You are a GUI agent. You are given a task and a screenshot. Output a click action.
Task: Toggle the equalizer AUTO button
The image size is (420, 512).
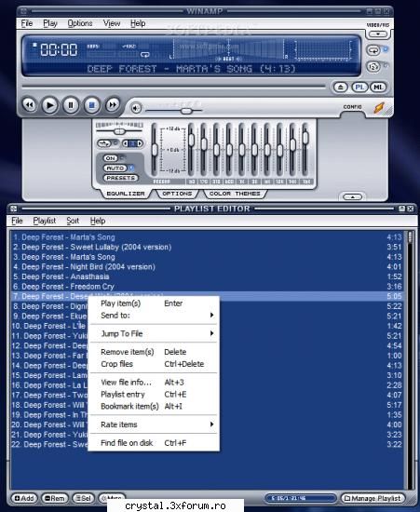click(x=115, y=168)
